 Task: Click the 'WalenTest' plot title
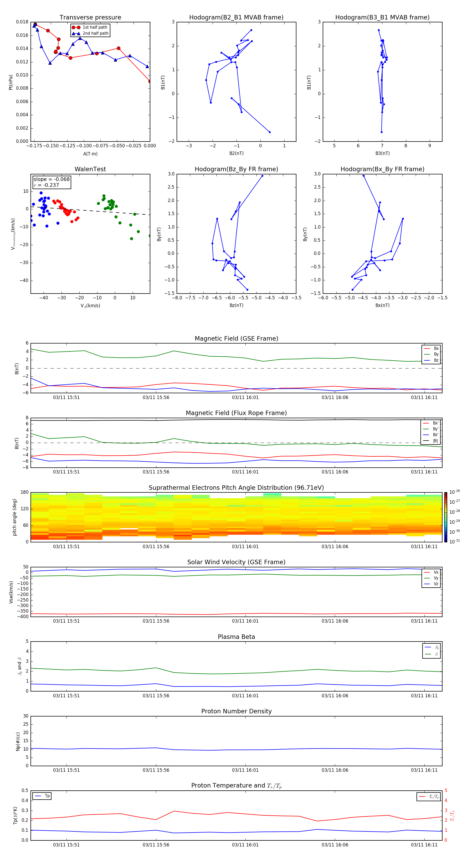coord(90,169)
